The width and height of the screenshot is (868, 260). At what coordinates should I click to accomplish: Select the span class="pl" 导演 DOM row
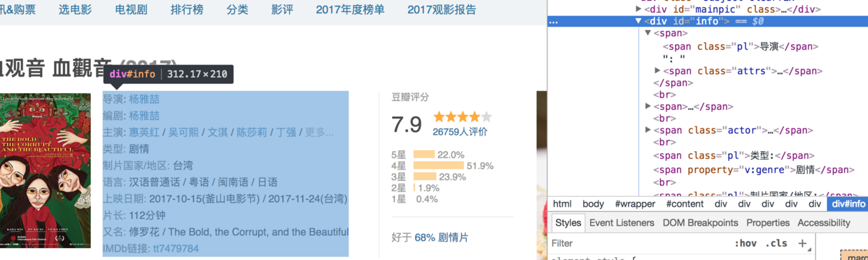tap(740, 47)
